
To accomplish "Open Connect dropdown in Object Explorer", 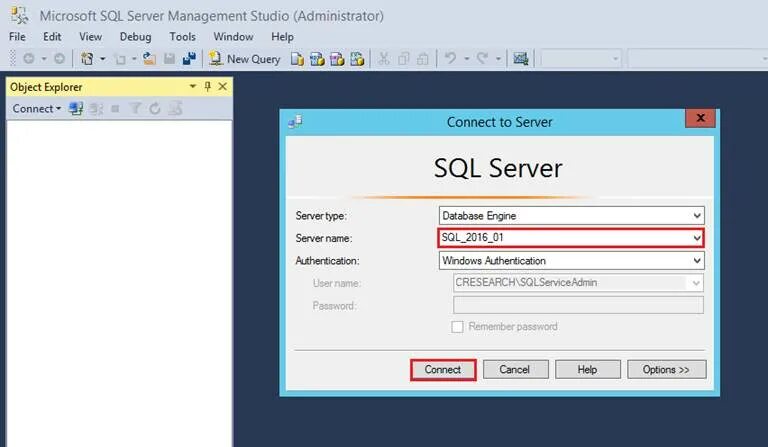I will (x=36, y=109).
